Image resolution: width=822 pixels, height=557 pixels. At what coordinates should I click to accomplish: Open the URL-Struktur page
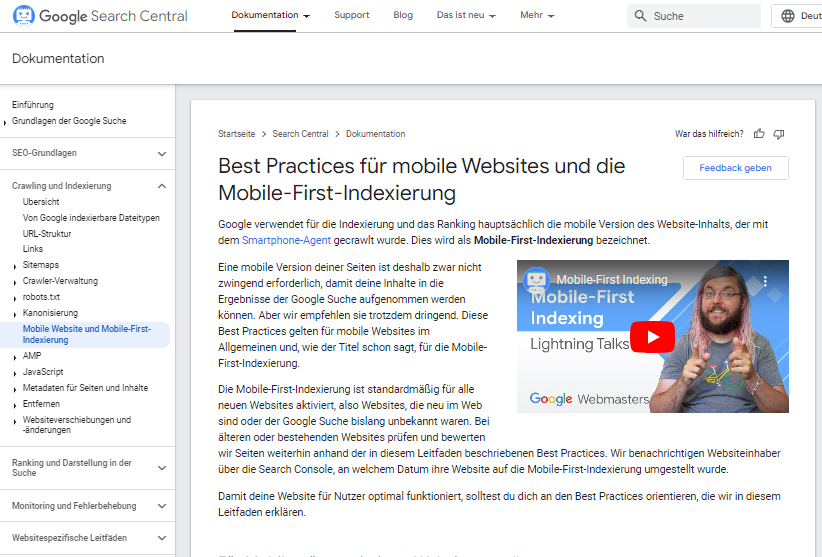47,234
